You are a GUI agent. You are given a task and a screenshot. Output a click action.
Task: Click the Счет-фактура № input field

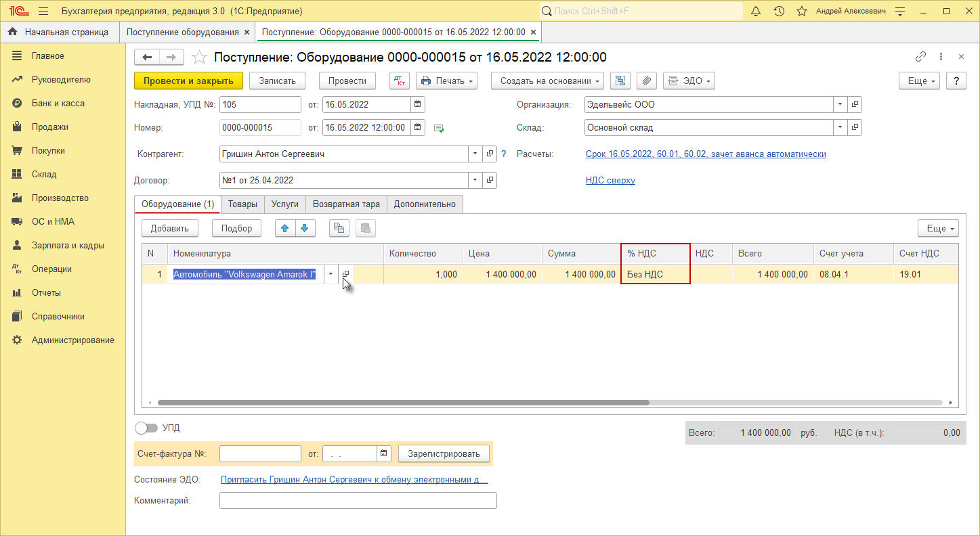(260, 453)
